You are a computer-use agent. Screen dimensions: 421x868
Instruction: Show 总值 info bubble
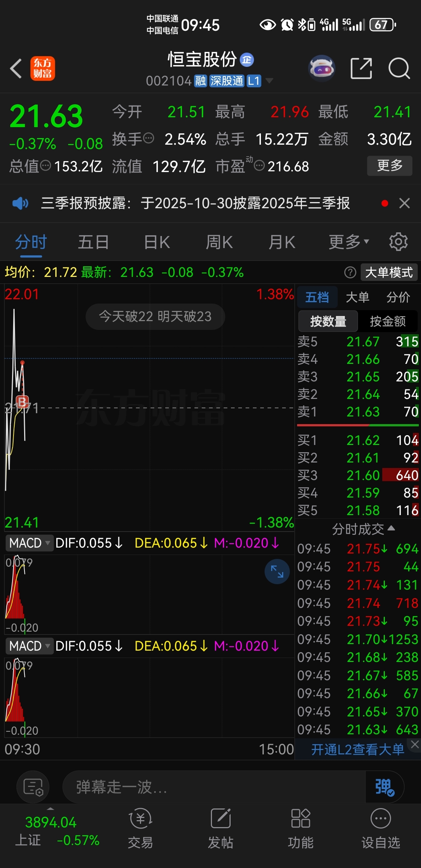(x=45, y=166)
